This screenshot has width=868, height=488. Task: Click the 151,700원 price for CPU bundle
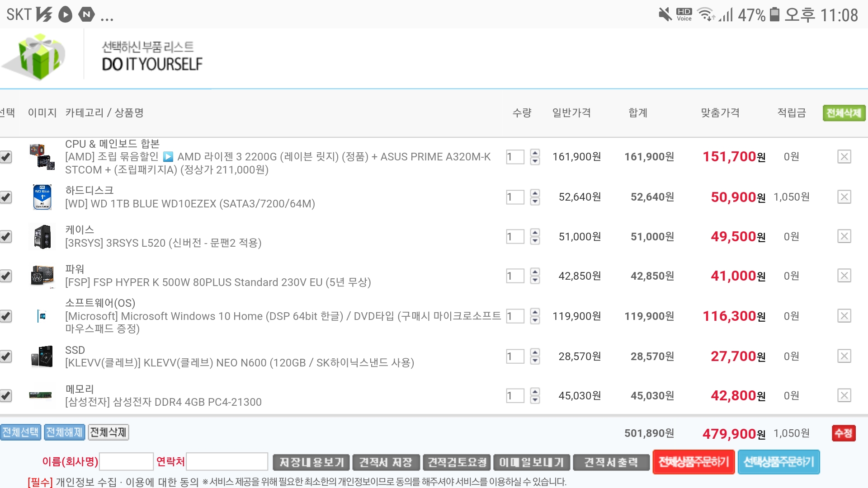pyautogui.click(x=734, y=157)
